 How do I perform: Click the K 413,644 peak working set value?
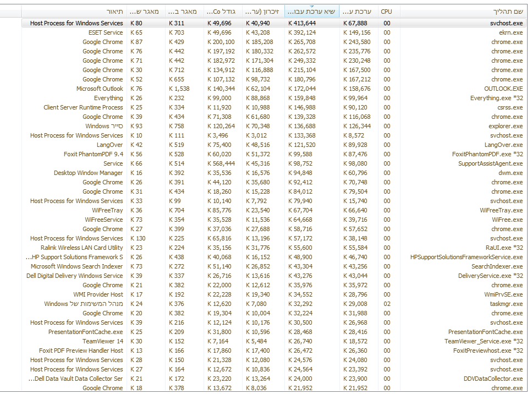coord(302,23)
